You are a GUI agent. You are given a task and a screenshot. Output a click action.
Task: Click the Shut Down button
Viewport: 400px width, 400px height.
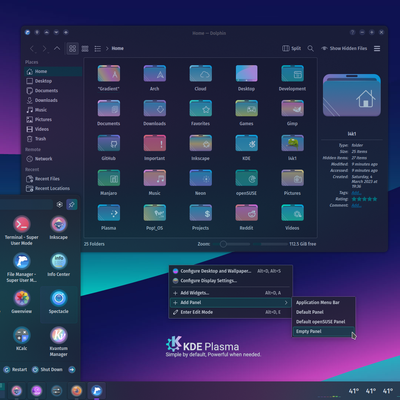tap(47, 369)
